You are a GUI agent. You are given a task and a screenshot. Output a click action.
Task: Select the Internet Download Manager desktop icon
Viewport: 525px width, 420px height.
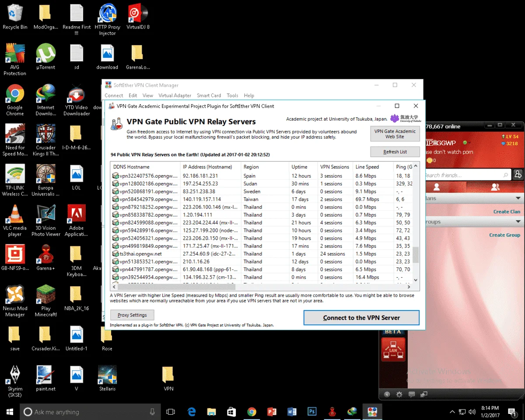tap(46, 100)
